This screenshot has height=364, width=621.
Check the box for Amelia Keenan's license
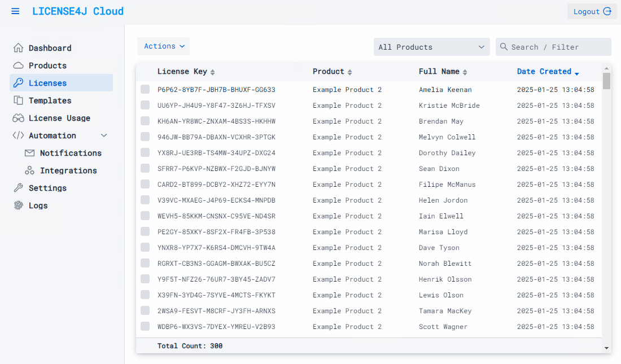coord(145,89)
